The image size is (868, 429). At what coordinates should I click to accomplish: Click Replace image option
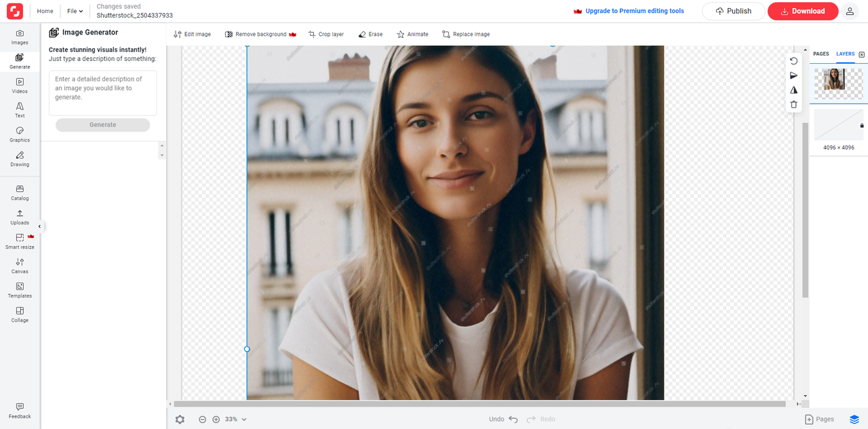pyautogui.click(x=466, y=35)
